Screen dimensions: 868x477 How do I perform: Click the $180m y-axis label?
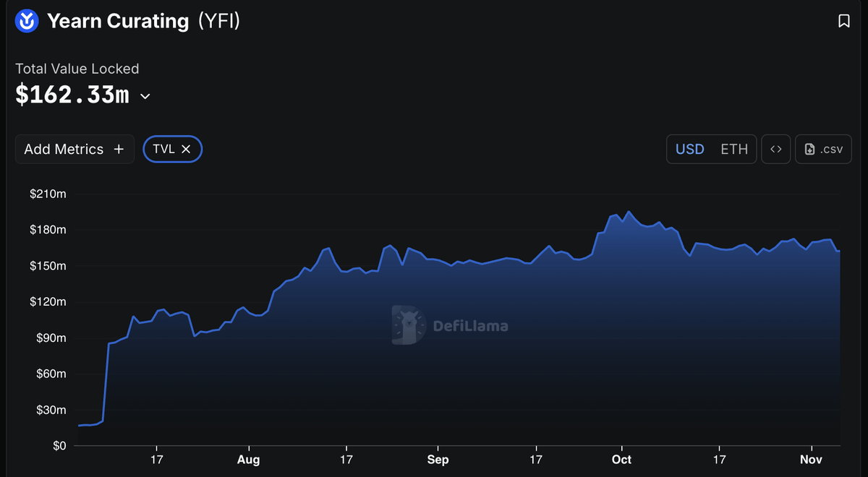(x=48, y=230)
